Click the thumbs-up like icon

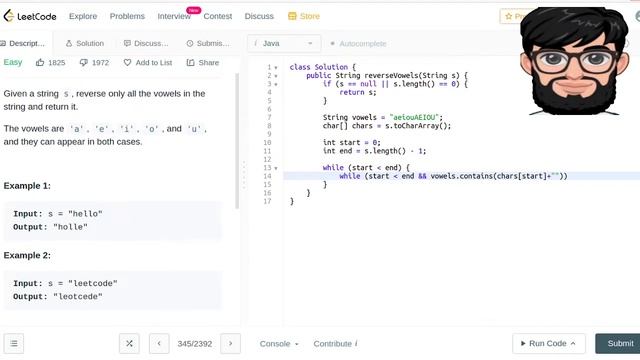click(40, 62)
